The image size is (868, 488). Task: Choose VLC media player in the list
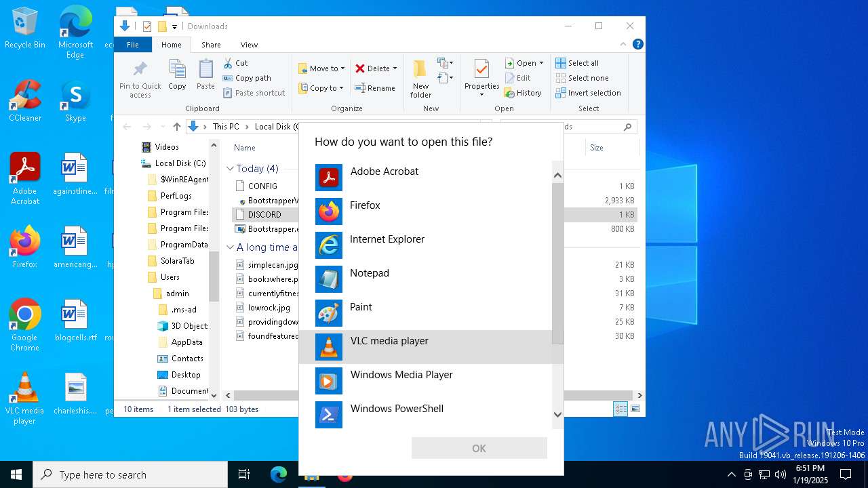(x=426, y=347)
